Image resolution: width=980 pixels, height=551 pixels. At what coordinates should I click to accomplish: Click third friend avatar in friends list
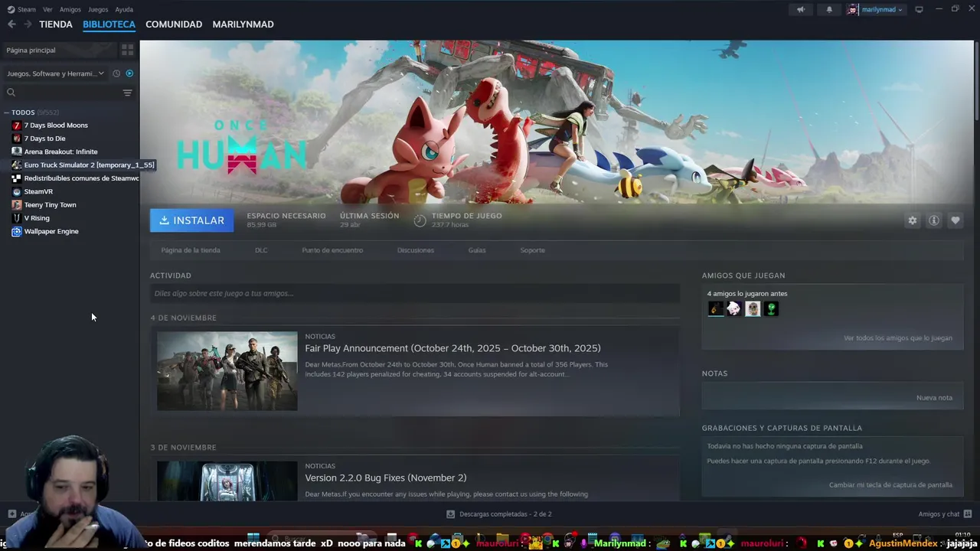tap(753, 308)
